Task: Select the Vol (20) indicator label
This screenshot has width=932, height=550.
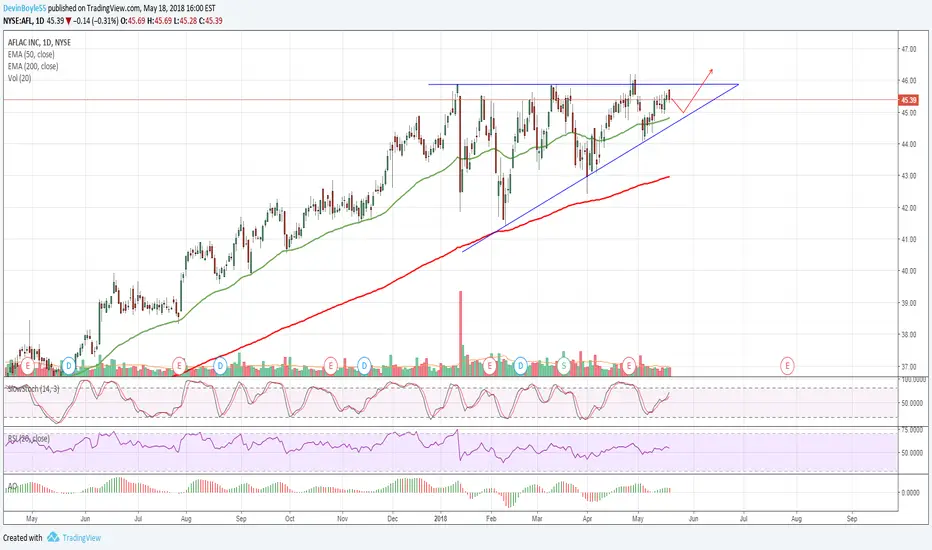Action: pos(20,78)
